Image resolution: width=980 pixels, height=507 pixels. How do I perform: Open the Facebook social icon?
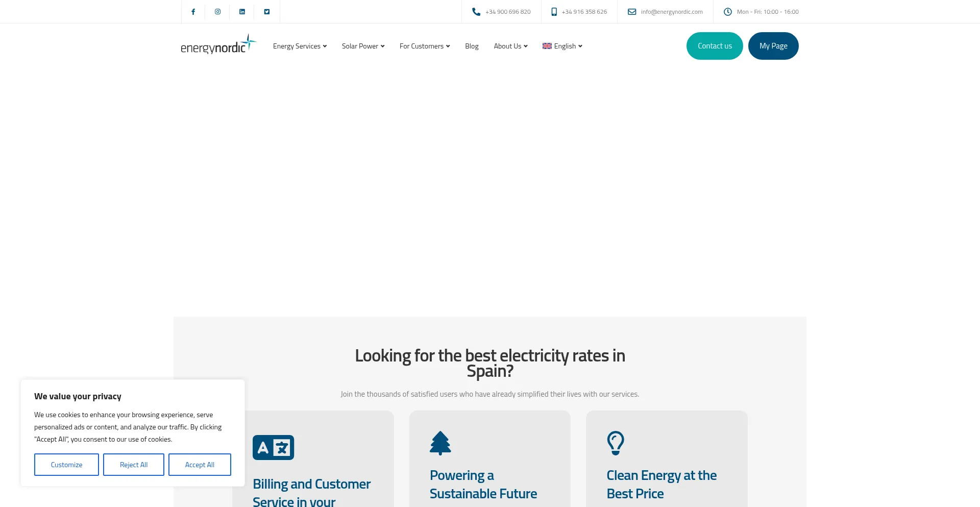coord(193,12)
